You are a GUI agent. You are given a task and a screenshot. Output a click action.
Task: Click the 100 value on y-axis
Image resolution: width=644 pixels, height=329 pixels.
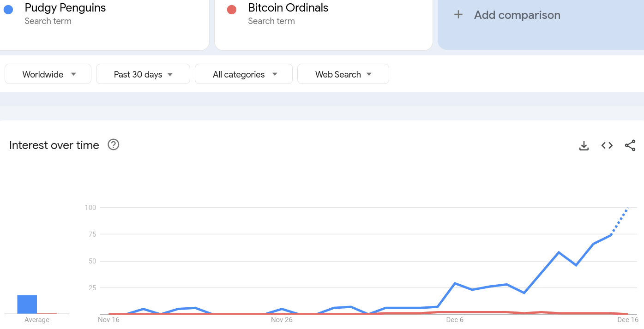[x=90, y=208]
